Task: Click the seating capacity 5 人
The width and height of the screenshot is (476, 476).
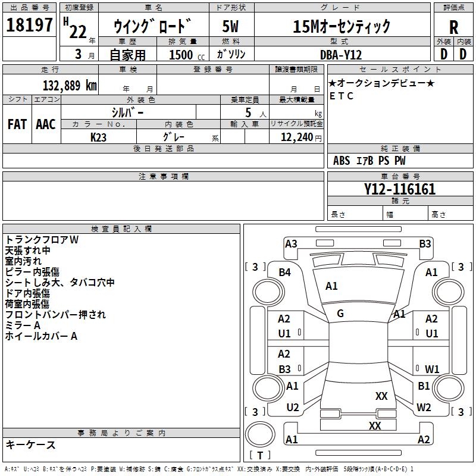Action: [x=256, y=113]
